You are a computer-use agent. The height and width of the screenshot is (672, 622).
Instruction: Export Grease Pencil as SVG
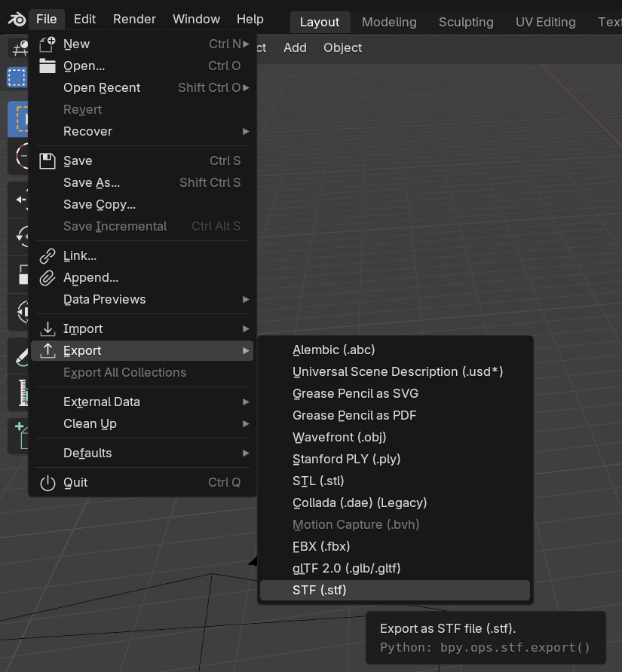[x=395, y=394]
